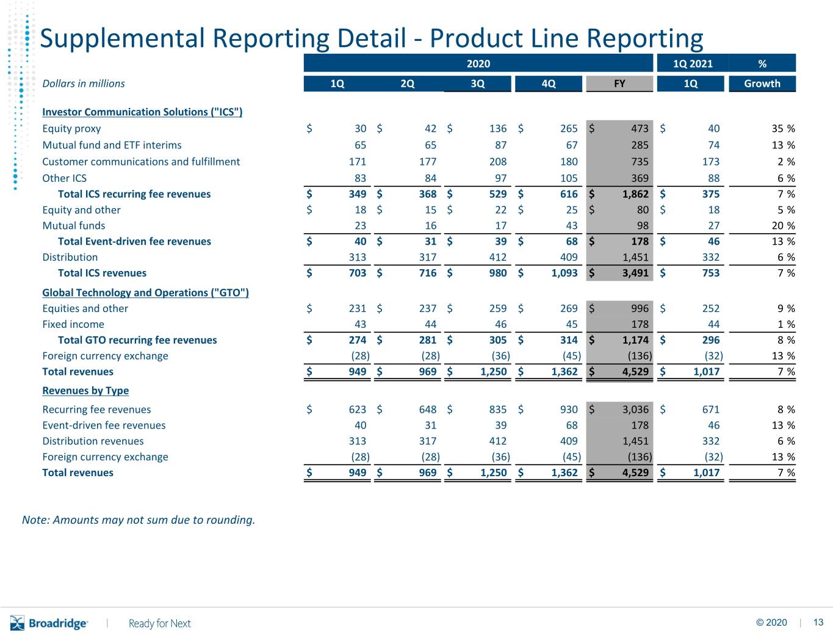
Task: Click the 'Revenues by Type' section heading
Action: pos(85,391)
